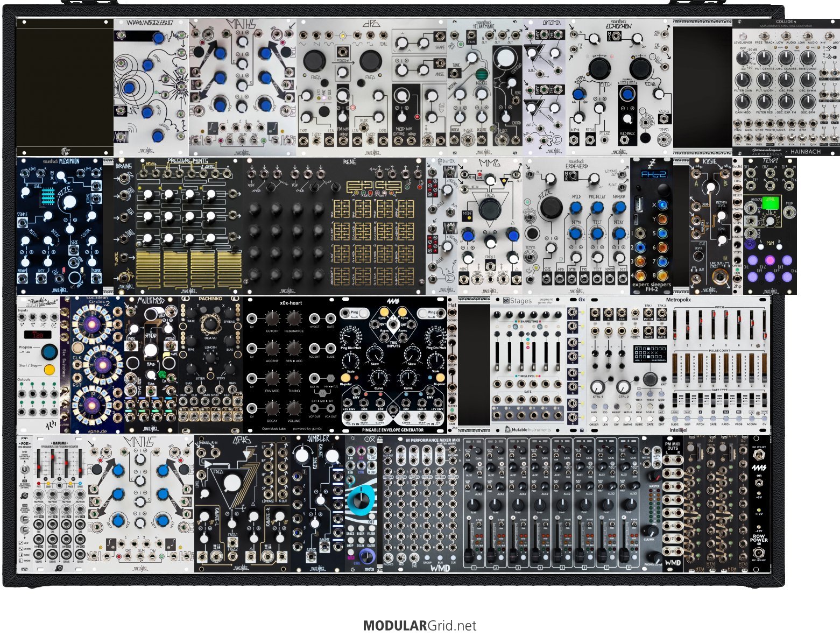Select the QPAS filter module
Viewport: 840px width, 637px height.
tap(243, 503)
